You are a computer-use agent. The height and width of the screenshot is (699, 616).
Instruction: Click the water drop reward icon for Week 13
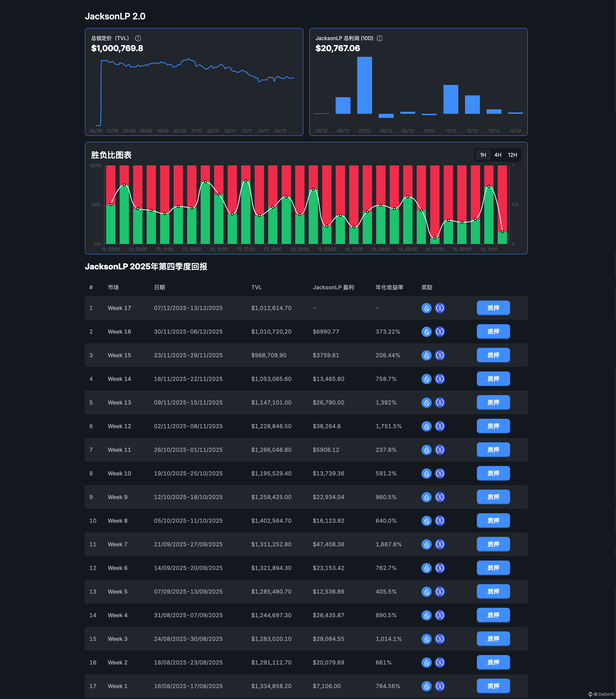(x=426, y=402)
